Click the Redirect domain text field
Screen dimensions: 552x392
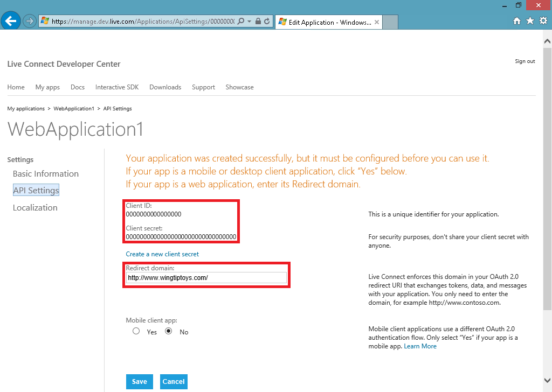[206, 278]
